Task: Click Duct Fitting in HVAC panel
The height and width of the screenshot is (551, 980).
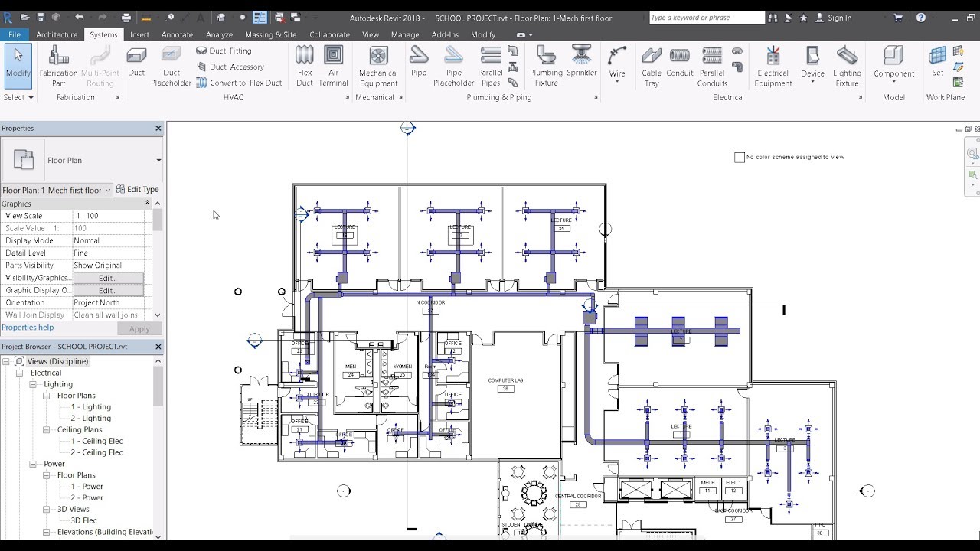Action: [224, 51]
